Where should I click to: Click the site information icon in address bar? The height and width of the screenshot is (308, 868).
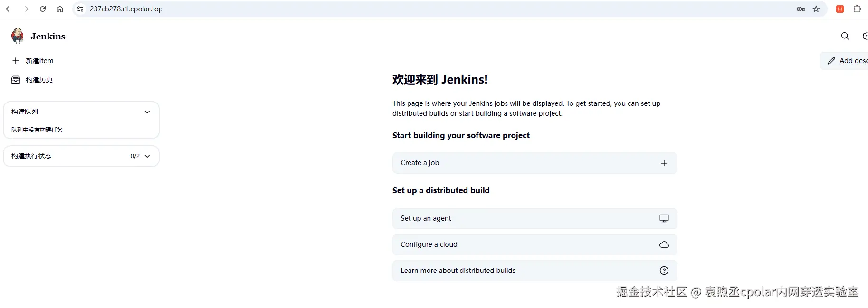(80, 9)
